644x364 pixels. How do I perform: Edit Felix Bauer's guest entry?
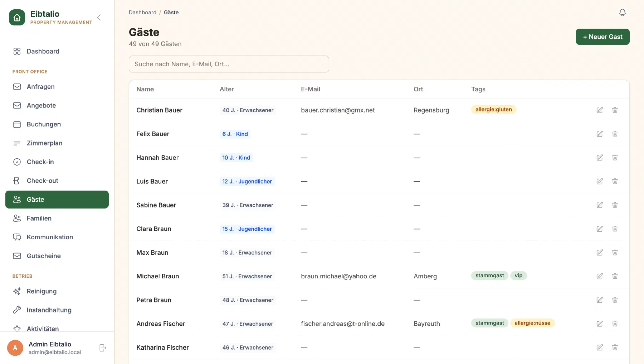click(x=600, y=134)
